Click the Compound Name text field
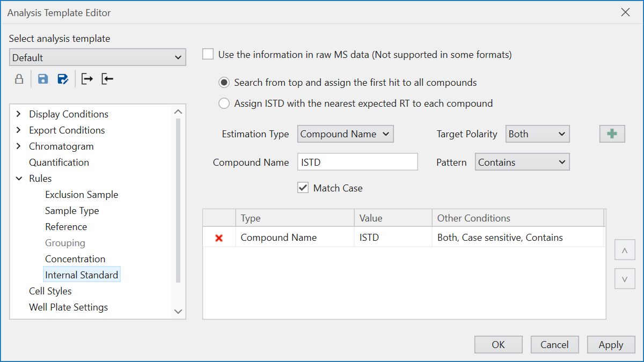This screenshot has width=644, height=362. tap(357, 162)
